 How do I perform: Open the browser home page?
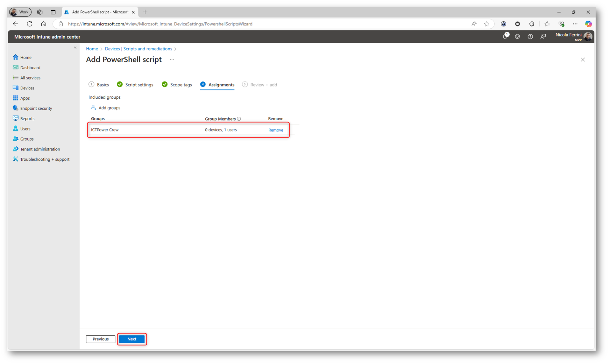(x=44, y=24)
